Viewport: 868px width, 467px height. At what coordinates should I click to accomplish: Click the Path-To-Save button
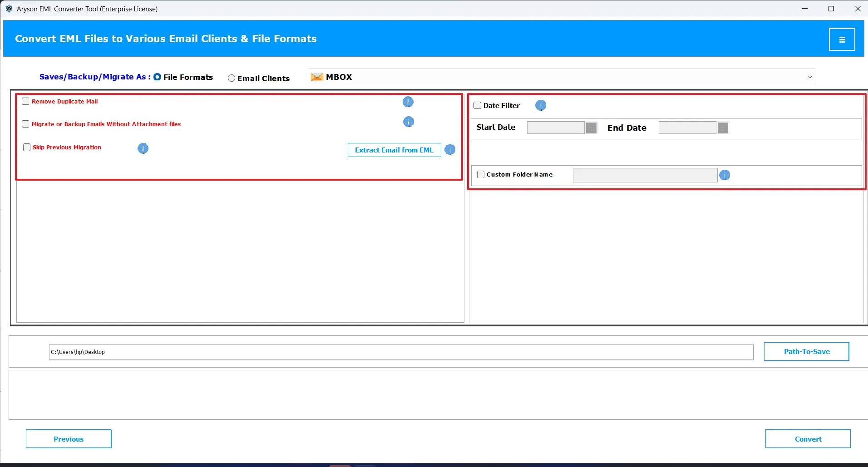point(806,351)
